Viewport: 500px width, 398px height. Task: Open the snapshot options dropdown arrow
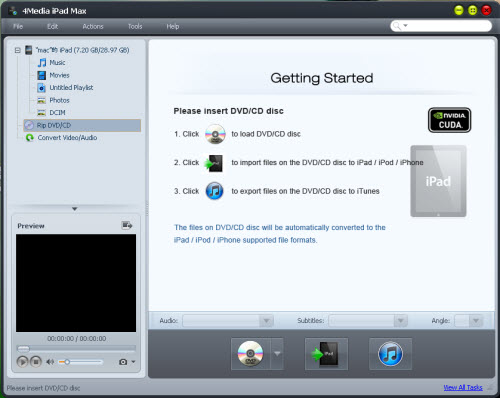click(x=133, y=362)
